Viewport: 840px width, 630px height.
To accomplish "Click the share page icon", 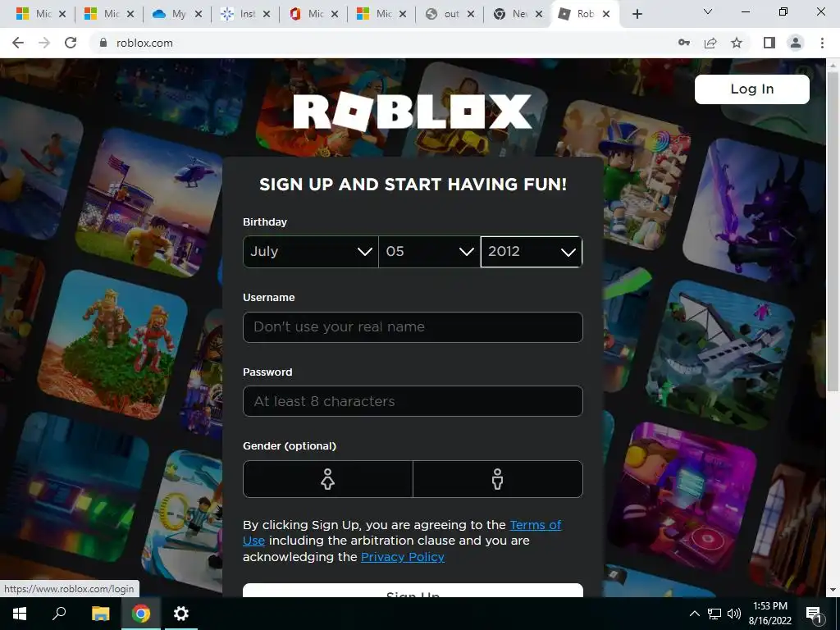I will coord(710,43).
